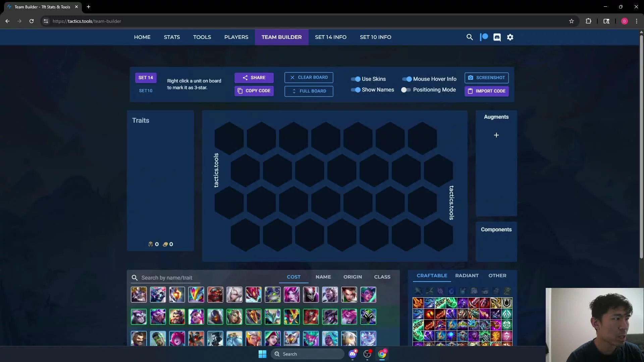The width and height of the screenshot is (644, 362).
Task: Open the TOOLS nav menu
Action: [x=202, y=37]
